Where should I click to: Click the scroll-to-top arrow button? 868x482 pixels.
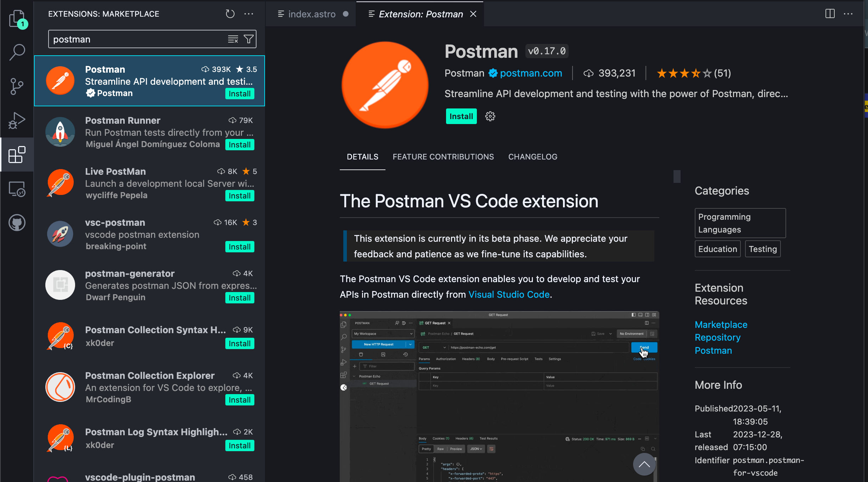[x=644, y=464]
